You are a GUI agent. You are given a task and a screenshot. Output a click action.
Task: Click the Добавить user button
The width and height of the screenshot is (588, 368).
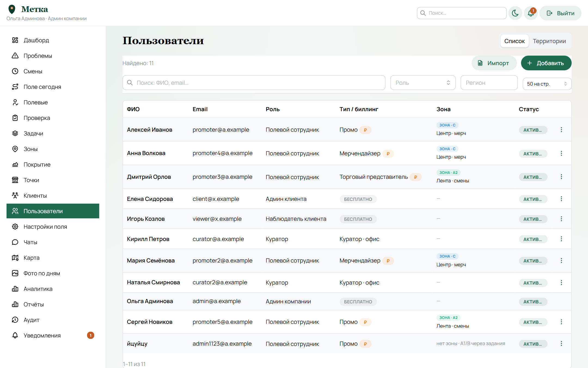pyautogui.click(x=546, y=63)
